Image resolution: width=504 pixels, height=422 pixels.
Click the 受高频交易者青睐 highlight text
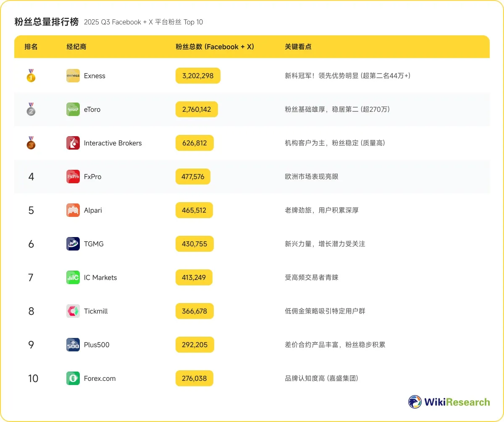[x=312, y=277]
